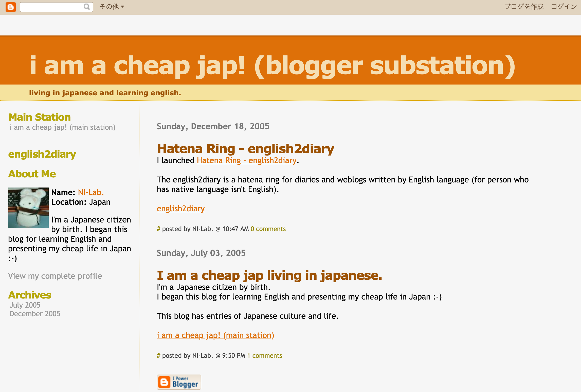Image resolution: width=581 pixels, height=392 pixels.
Task: Click 'Hatena Ring - english2diary' post title
Action: (x=246, y=149)
